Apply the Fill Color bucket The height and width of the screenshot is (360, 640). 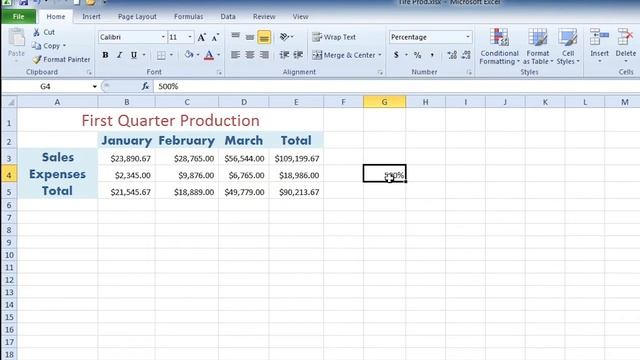coord(188,55)
